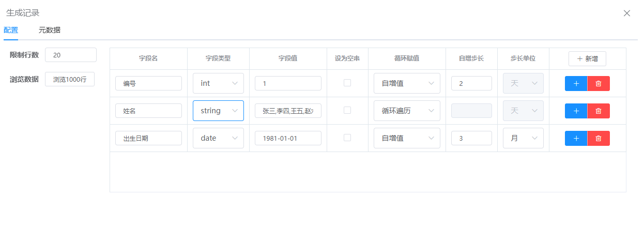The width and height of the screenshot is (644, 226).
Task: Click the blue plus icon in 出生日期 row
Action: tap(576, 138)
